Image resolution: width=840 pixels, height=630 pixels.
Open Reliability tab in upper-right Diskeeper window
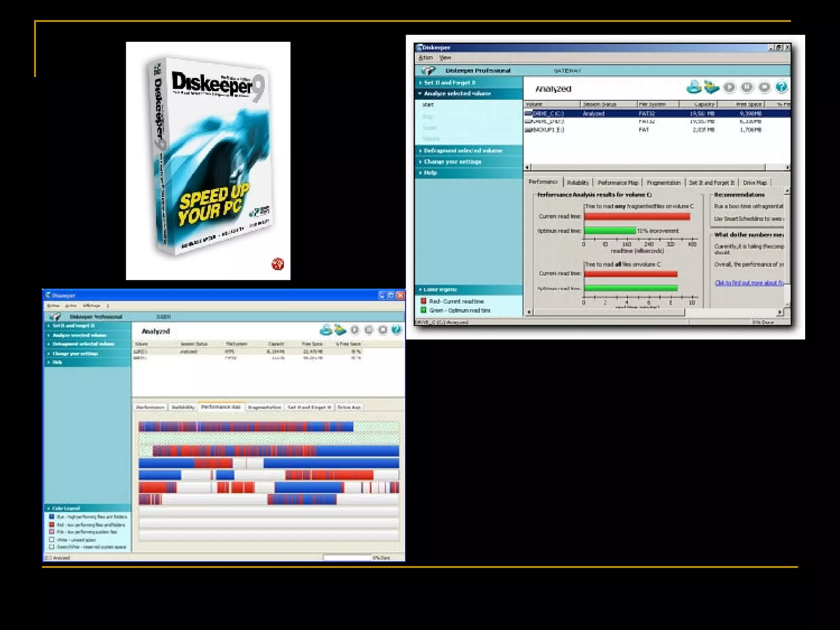(577, 183)
